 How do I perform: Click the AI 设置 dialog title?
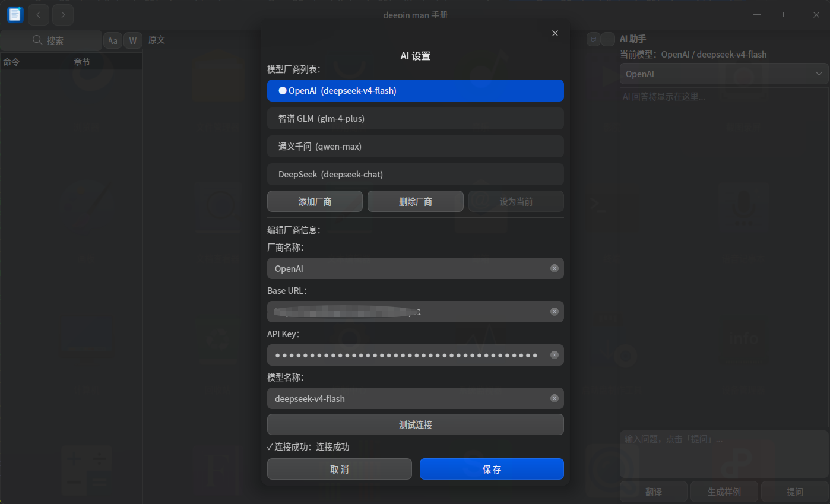(x=416, y=56)
